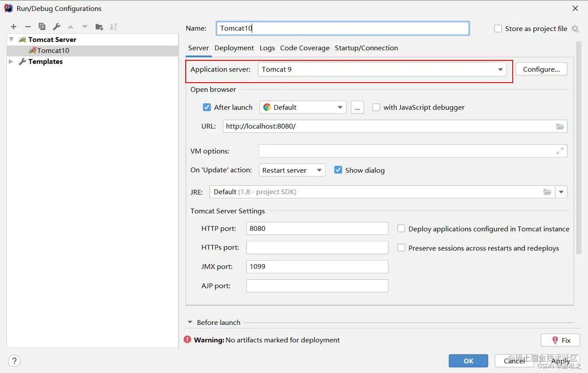The image size is (588, 373).
Task: Click OK button
Action: coord(468,361)
